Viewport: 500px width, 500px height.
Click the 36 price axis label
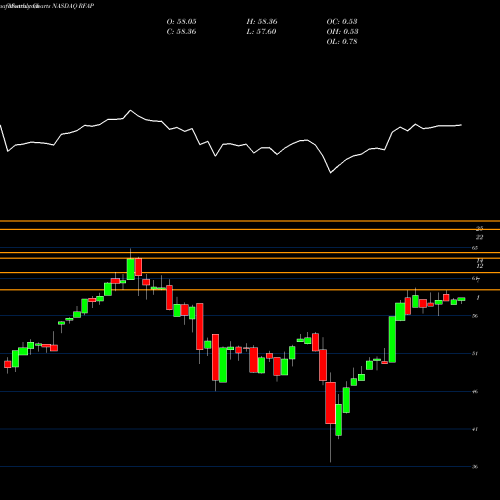click(475, 467)
